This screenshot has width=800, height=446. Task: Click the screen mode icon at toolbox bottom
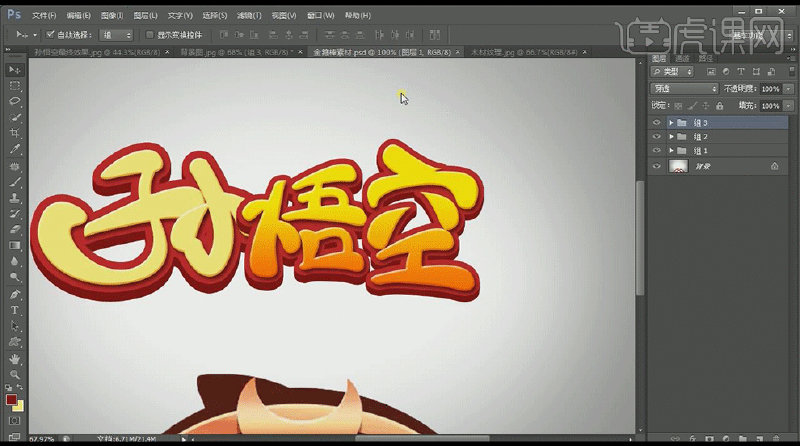coord(14,436)
